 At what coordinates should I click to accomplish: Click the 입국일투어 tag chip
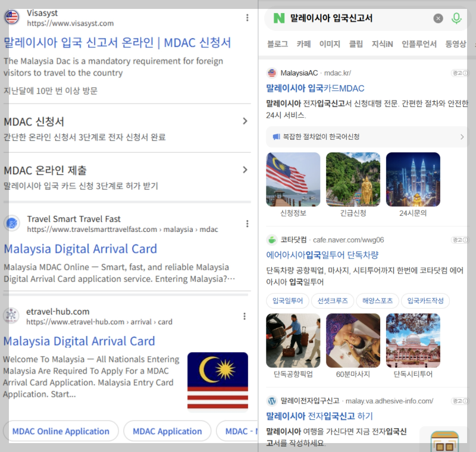pos(287,301)
